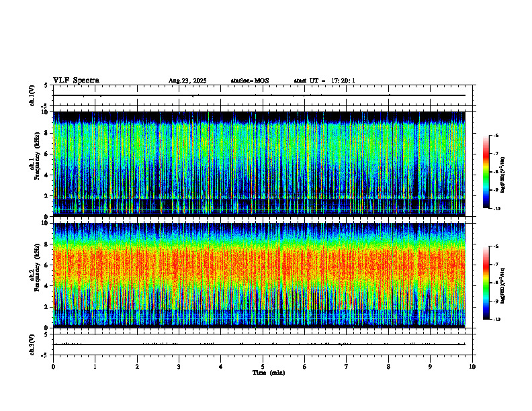
Task: Click the ch.1 log(PSD) colorbar title
Action: [502, 175]
